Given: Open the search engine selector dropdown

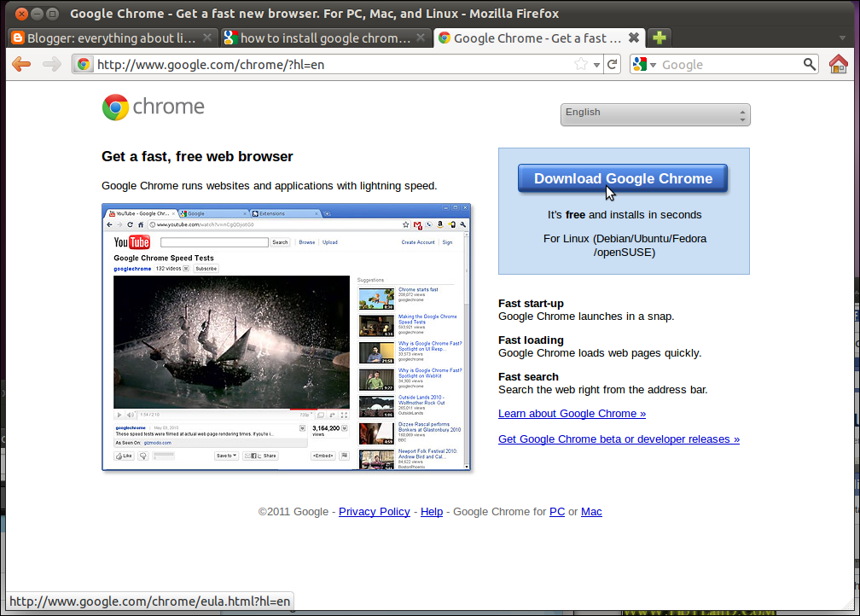Looking at the screenshot, I should [x=644, y=64].
